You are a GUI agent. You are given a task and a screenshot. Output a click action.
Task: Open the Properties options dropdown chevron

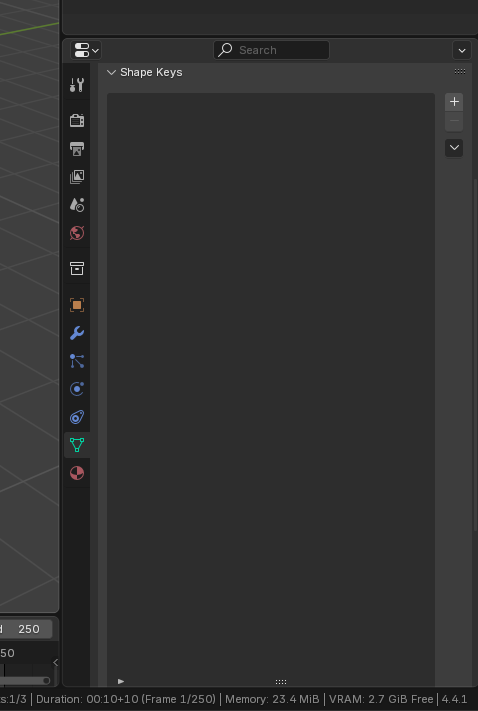click(462, 50)
